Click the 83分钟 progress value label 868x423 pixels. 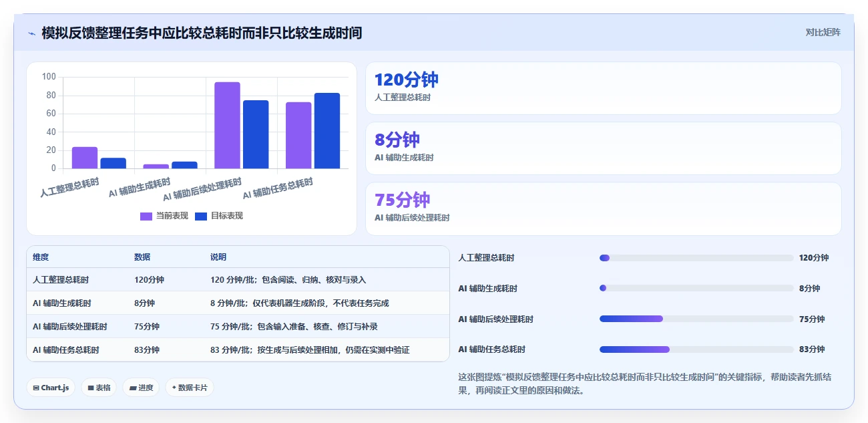[x=812, y=349]
